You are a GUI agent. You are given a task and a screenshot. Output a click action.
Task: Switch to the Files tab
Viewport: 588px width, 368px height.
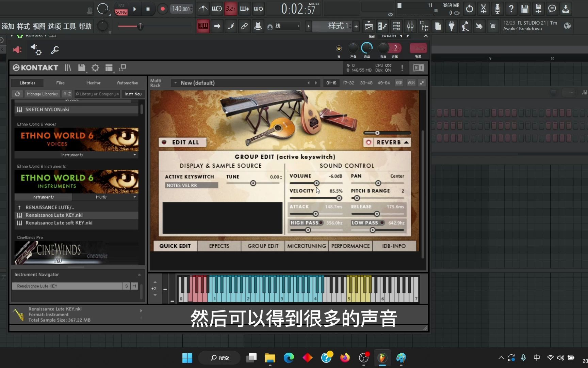60,83
